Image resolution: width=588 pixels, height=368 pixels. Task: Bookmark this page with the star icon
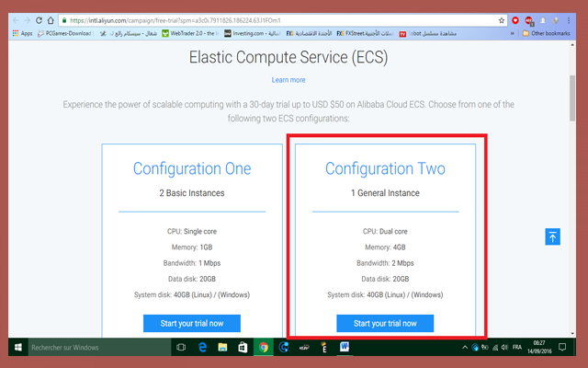[x=502, y=20]
